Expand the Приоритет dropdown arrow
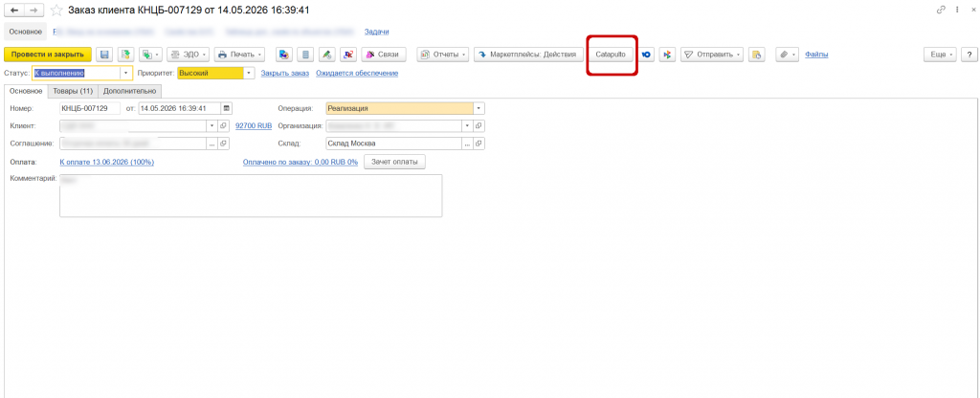980x398 pixels. (250, 73)
